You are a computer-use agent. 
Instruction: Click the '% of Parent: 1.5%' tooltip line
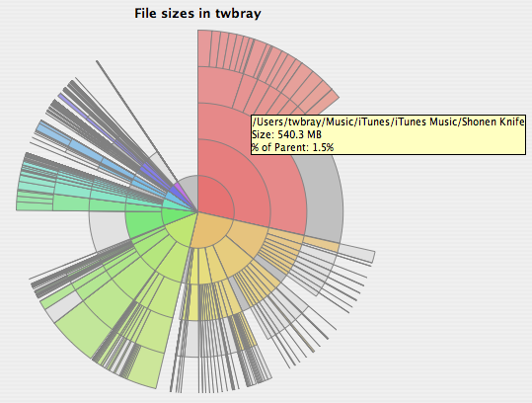(292, 147)
